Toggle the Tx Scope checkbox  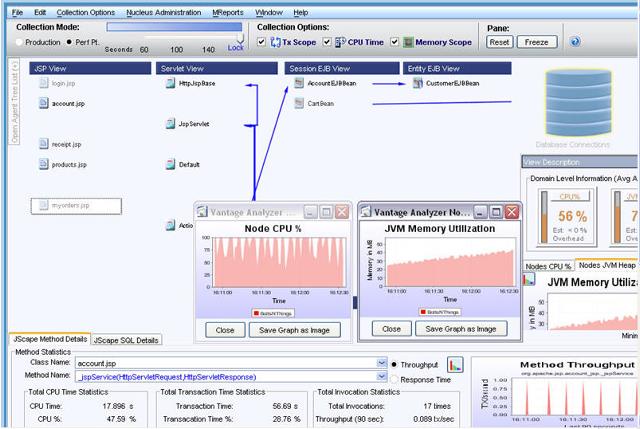pos(262,42)
